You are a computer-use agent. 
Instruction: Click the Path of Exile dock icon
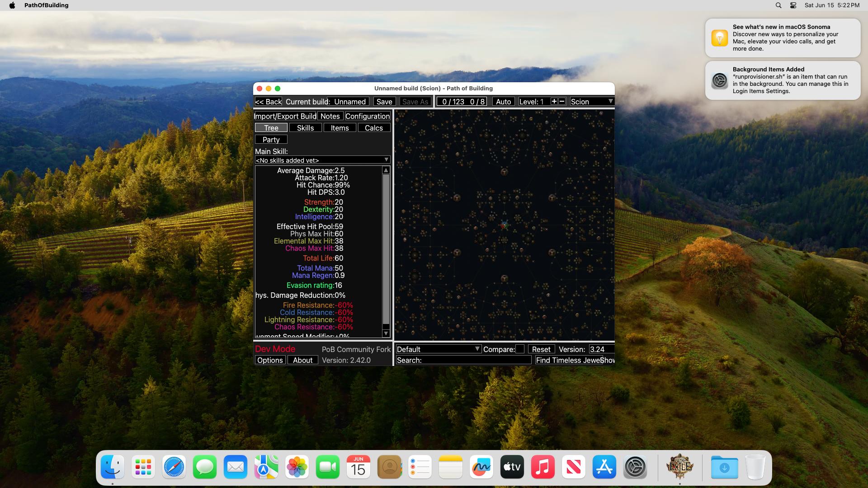click(x=679, y=467)
